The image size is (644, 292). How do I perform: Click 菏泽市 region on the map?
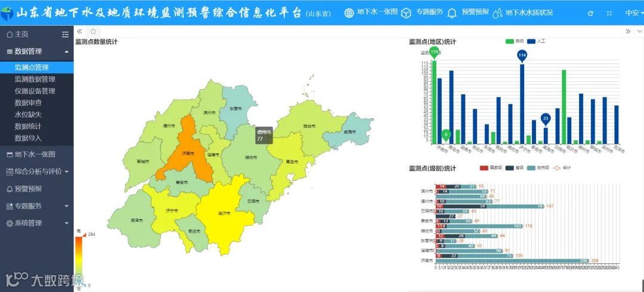click(x=136, y=220)
